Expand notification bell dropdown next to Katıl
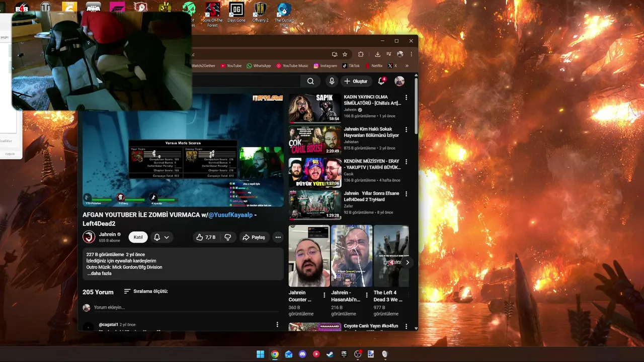 tap(162, 237)
